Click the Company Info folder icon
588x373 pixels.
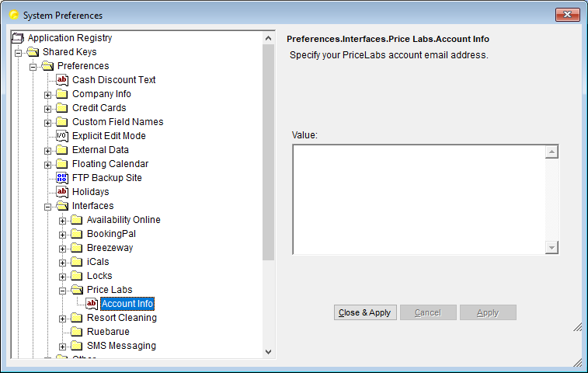click(62, 94)
